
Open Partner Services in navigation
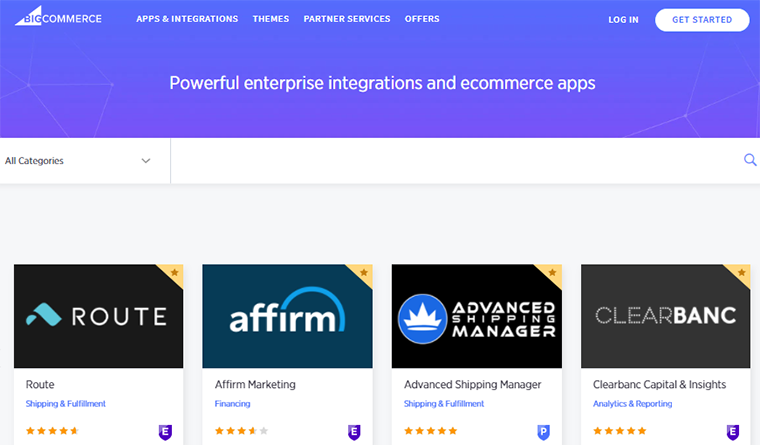[347, 19]
